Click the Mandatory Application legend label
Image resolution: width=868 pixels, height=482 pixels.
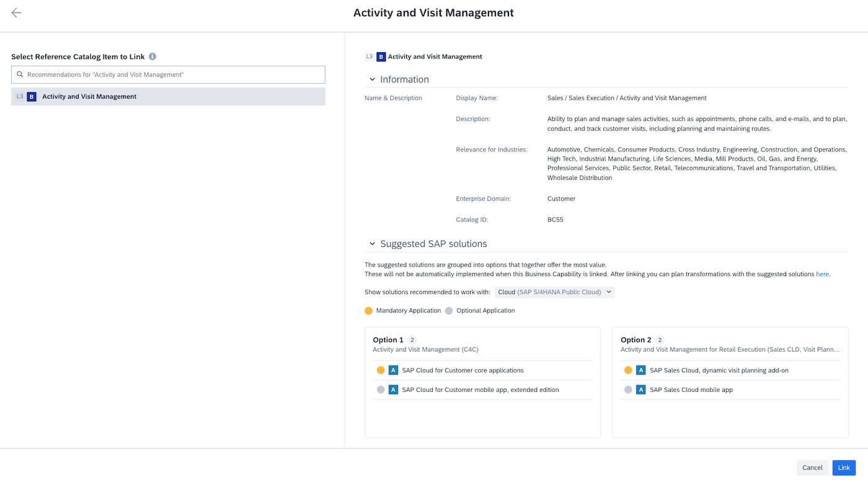[x=409, y=311]
